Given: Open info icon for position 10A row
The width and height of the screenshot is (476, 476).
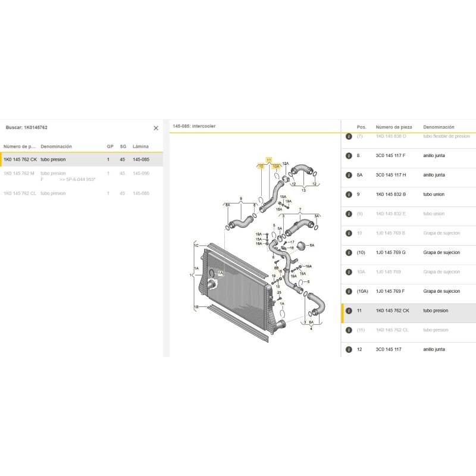Looking at the screenshot, I should click(349, 272).
